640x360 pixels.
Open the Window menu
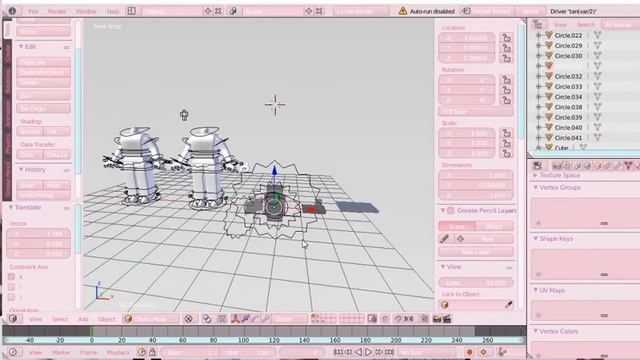(x=87, y=11)
